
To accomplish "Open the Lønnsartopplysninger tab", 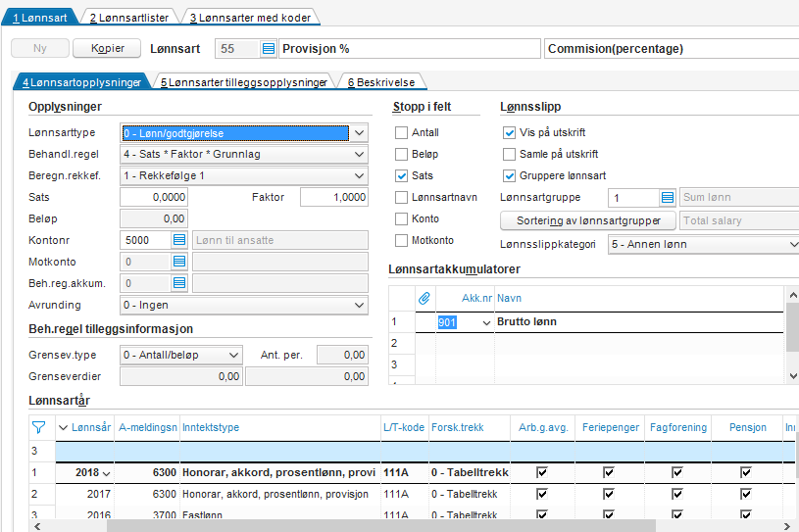I will [81, 82].
